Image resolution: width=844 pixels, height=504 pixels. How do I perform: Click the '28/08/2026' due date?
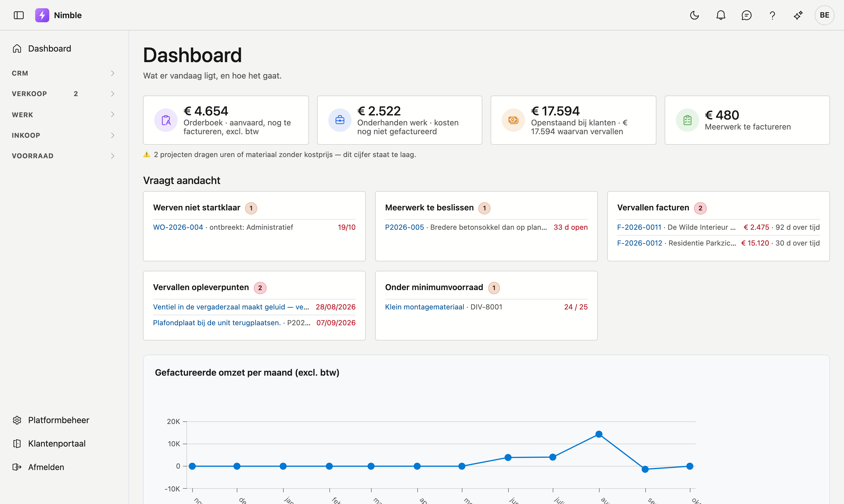point(336,307)
